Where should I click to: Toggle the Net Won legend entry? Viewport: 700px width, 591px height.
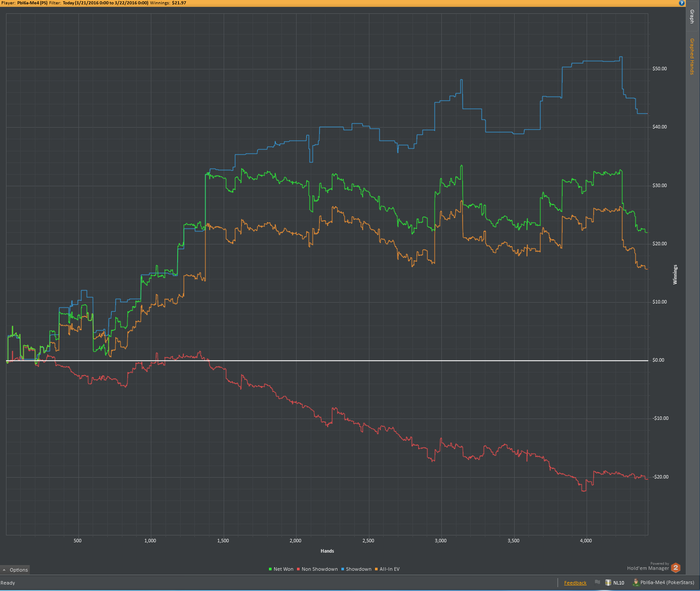pos(281,569)
